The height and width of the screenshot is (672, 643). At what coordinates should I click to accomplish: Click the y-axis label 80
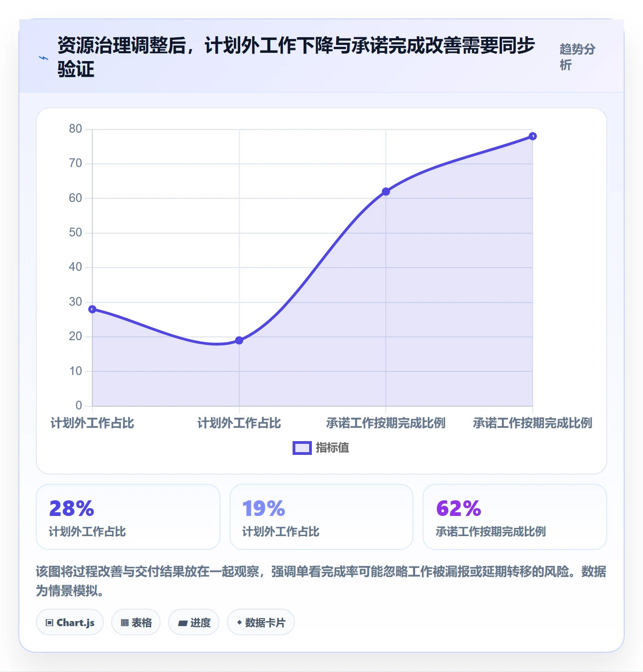click(x=75, y=129)
